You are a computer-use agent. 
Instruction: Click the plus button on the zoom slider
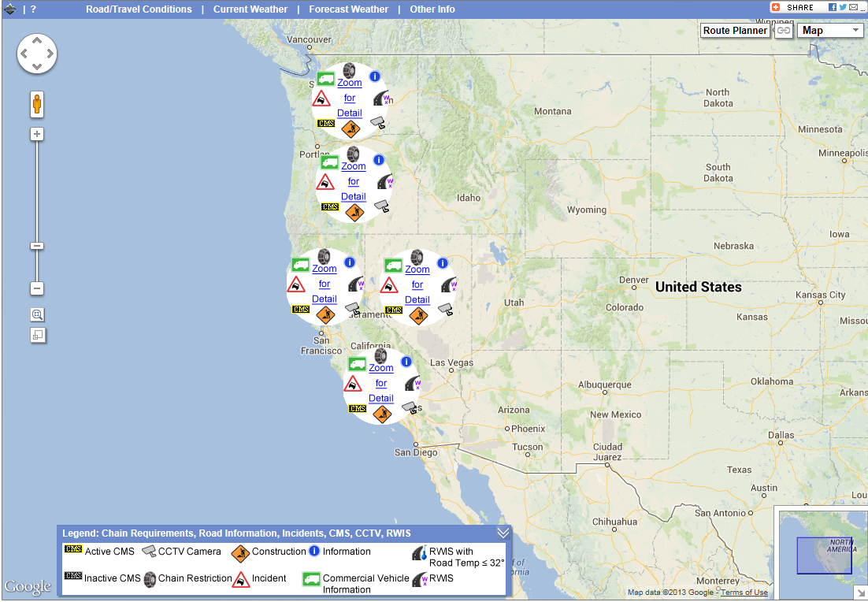pos(36,133)
